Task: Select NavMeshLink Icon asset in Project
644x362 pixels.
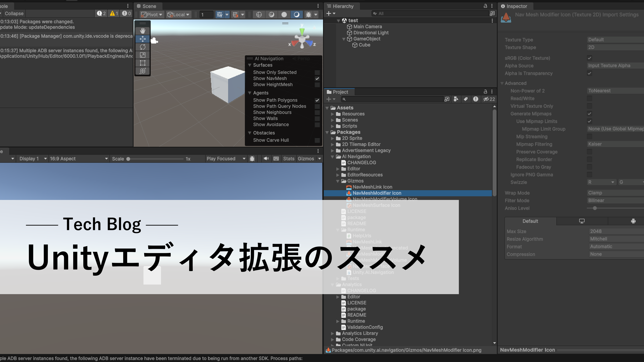Action: pos(372,187)
